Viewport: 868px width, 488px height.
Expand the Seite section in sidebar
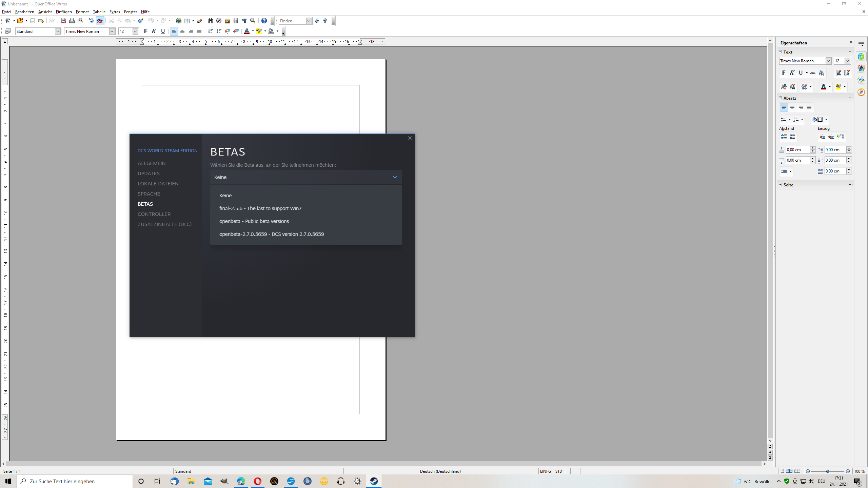tap(781, 185)
